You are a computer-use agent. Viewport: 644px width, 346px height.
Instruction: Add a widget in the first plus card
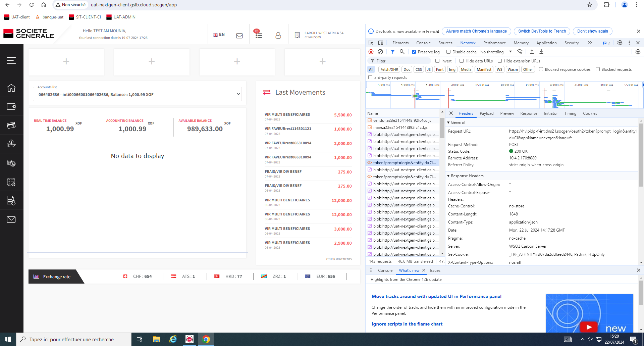pyautogui.click(x=66, y=61)
